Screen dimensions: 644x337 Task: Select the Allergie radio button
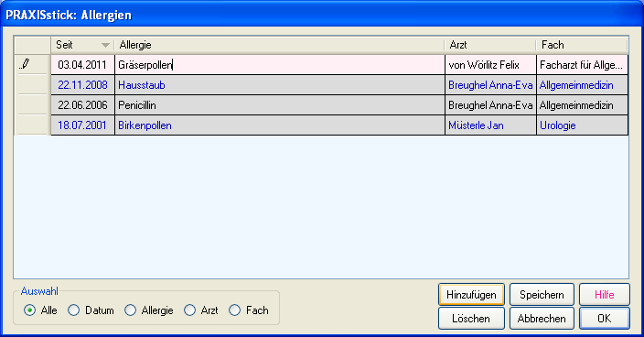click(x=130, y=310)
